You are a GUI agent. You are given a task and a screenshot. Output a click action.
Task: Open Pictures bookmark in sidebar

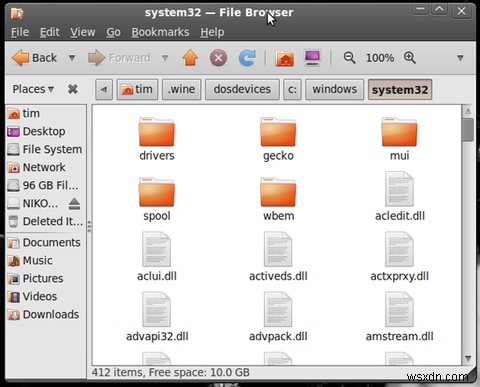[46, 278]
